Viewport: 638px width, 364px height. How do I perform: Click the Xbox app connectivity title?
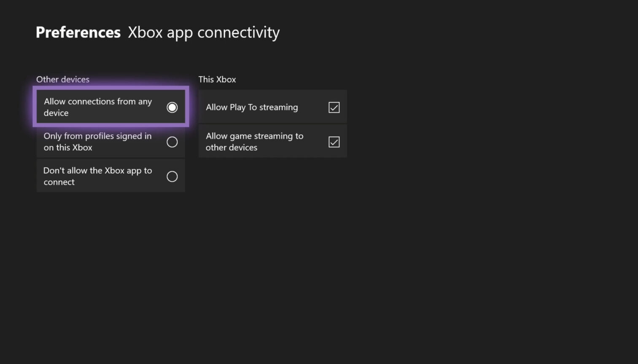203,32
